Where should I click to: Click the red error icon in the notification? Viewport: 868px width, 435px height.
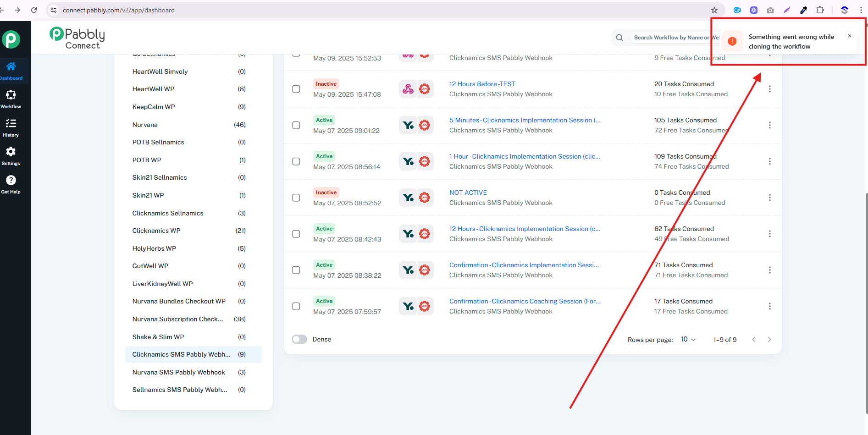pyautogui.click(x=732, y=41)
